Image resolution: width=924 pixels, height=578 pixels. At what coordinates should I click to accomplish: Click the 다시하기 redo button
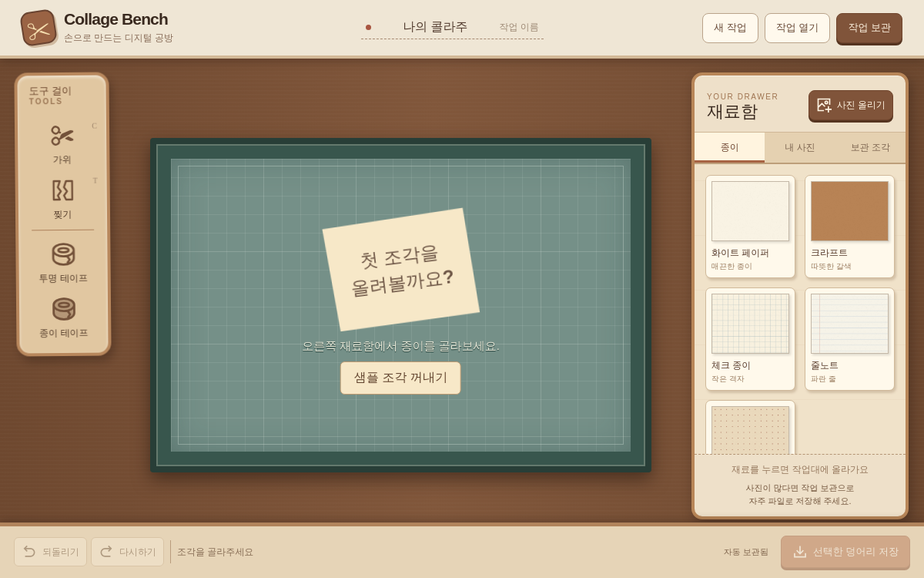tap(127, 552)
